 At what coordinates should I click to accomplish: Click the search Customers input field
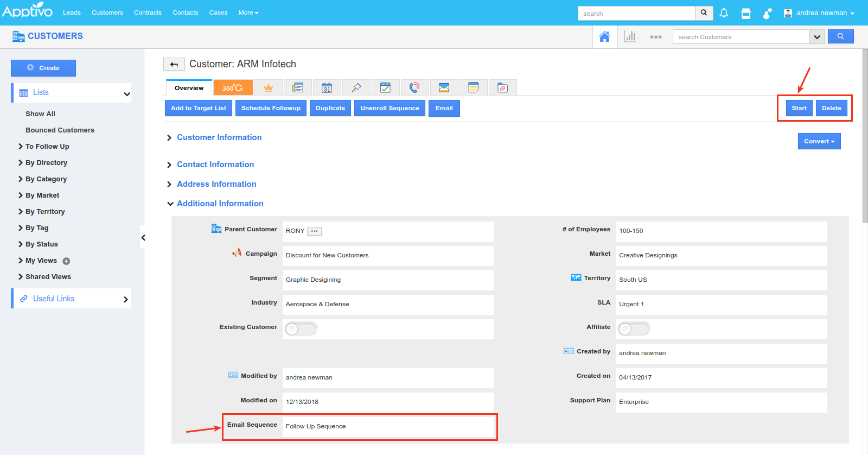pyautogui.click(x=741, y=37)
